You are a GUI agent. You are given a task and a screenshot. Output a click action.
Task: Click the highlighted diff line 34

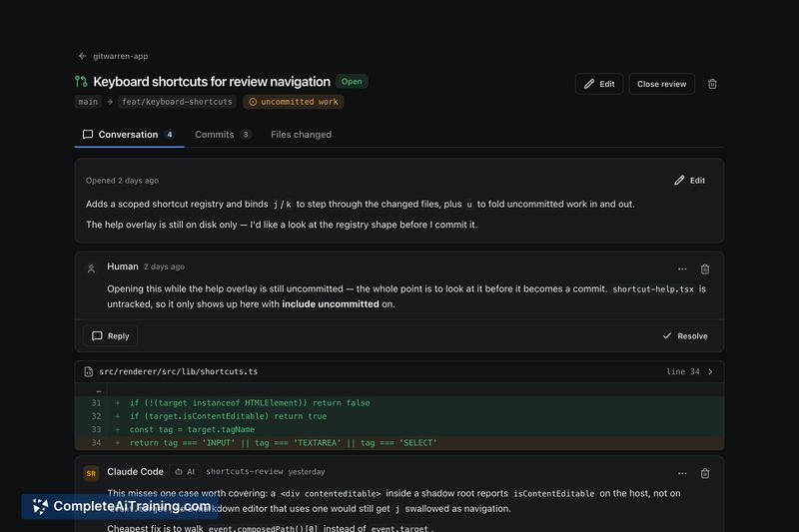pyautogui.click(x=399, y=443)
